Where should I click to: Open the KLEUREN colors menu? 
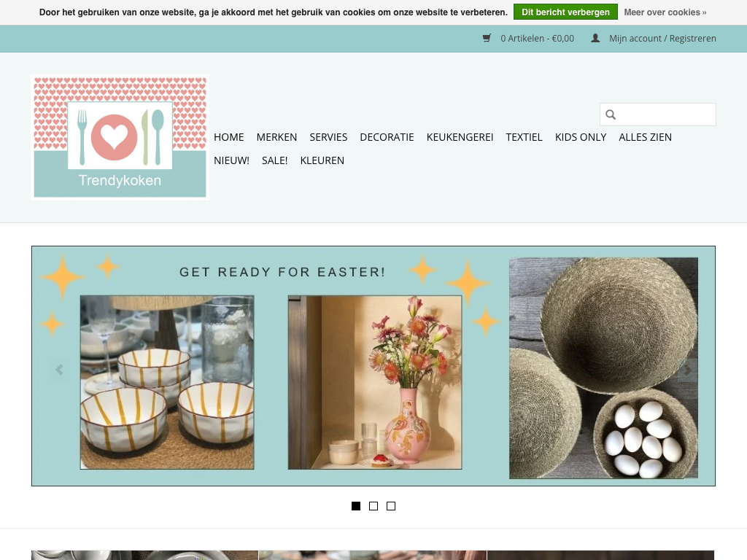pos(322,160)
